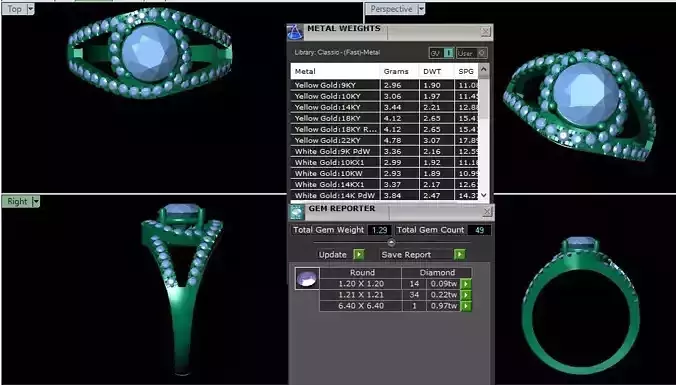Select the White Gold:10KX1 row
The image size is (676, 385).
click(385, 163)
